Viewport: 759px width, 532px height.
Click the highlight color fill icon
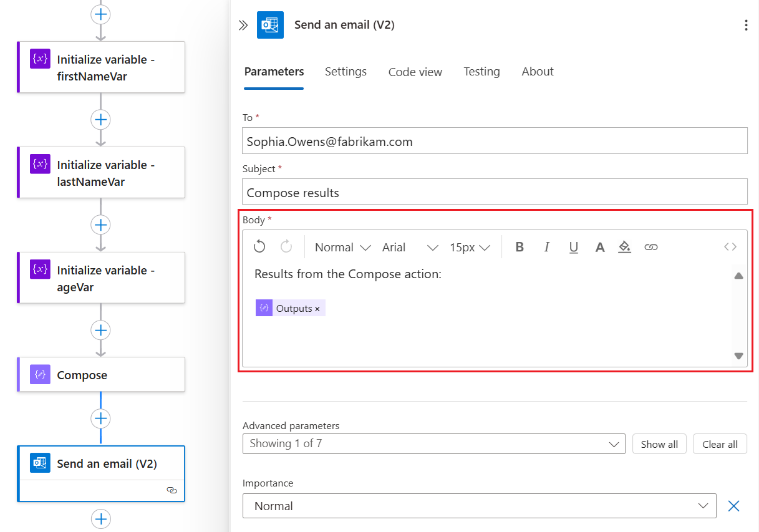pyautogui.click(x=624, y=247)
